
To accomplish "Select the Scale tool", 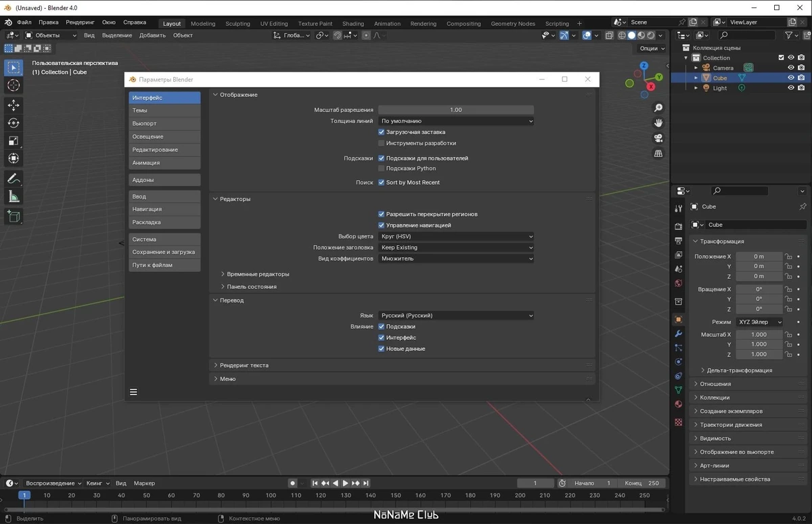I will [14, 141].
